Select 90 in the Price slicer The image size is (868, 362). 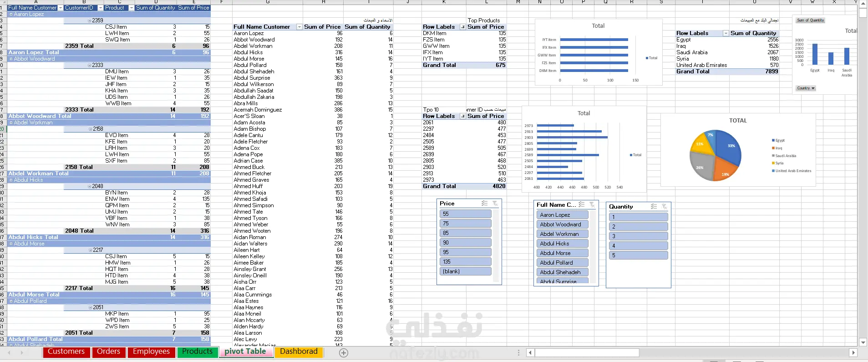(x=466, y=243)
